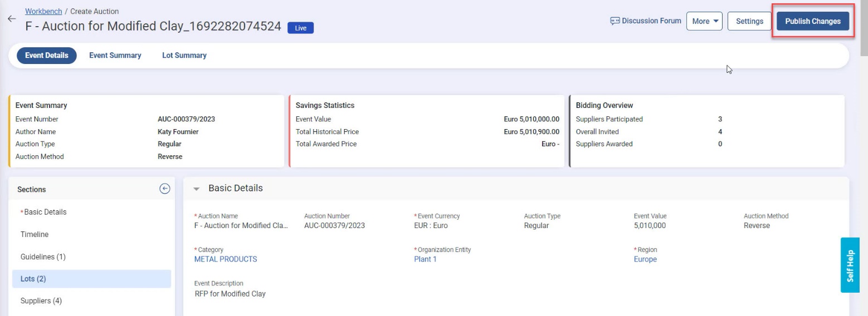This screenshot has width=868, height=316.
Task: Select Timeline in the Sections list
Action: point(35,234)
